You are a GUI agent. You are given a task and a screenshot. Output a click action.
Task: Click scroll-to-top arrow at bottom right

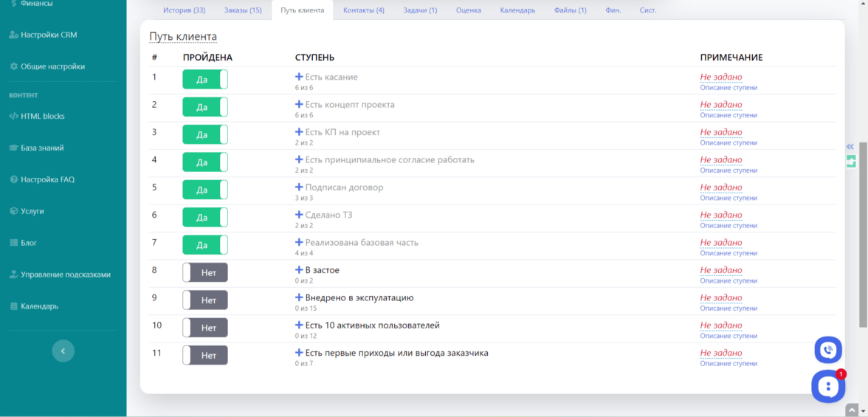pyautogui.click(x=852, y=410)
